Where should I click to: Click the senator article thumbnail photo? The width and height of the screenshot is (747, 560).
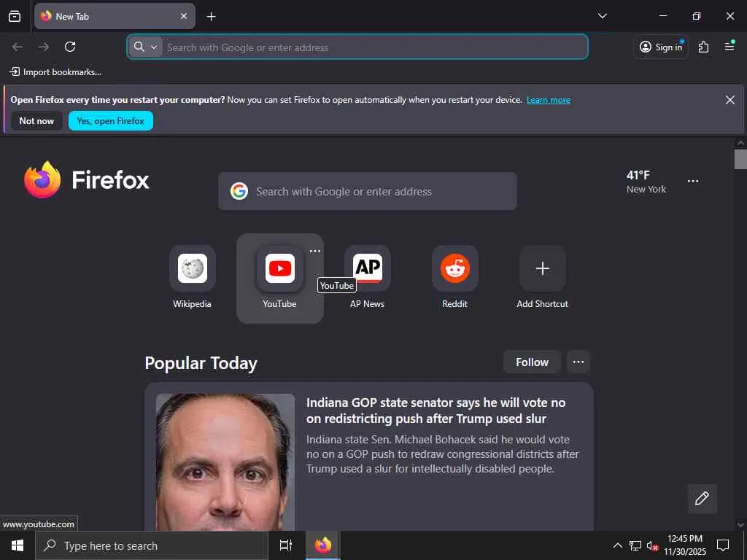pyautogui.click(x=225, y=462)
